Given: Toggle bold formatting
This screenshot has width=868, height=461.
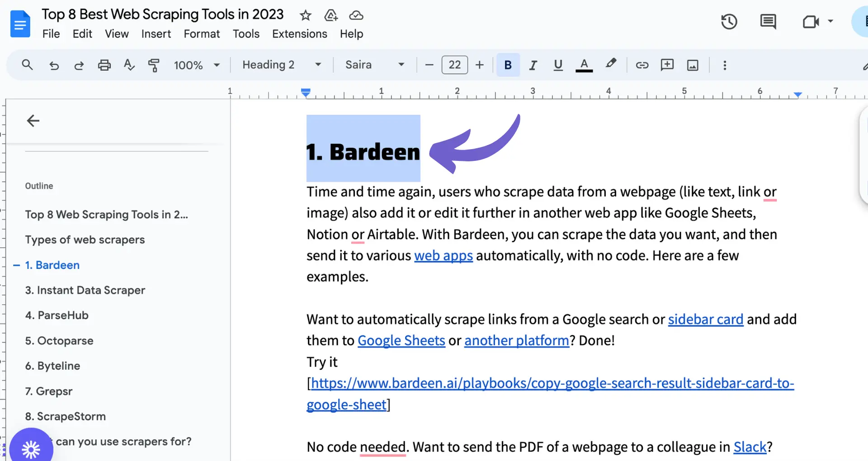Looking at the screenshot, I should tap(508, 65).
